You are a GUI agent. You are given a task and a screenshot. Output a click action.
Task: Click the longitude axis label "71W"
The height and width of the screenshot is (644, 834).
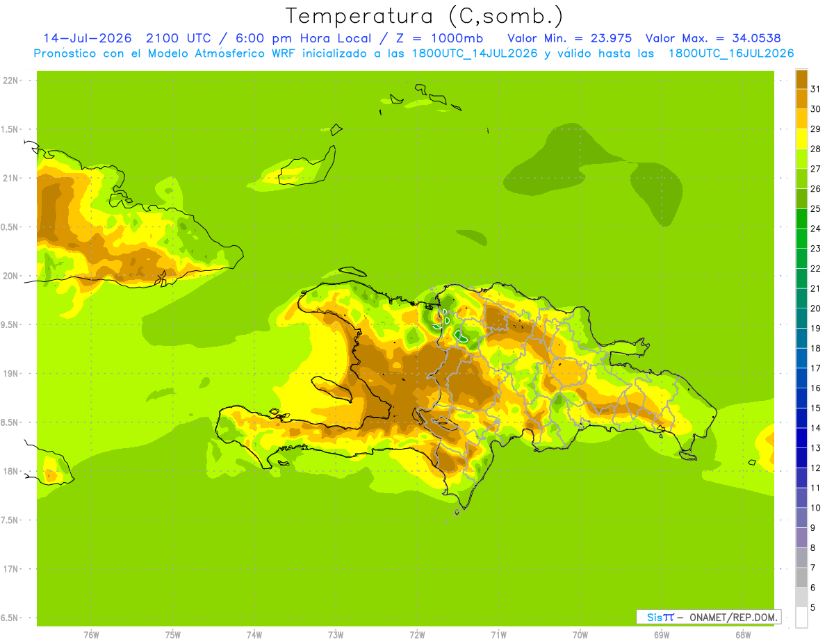tap(498, 635)
